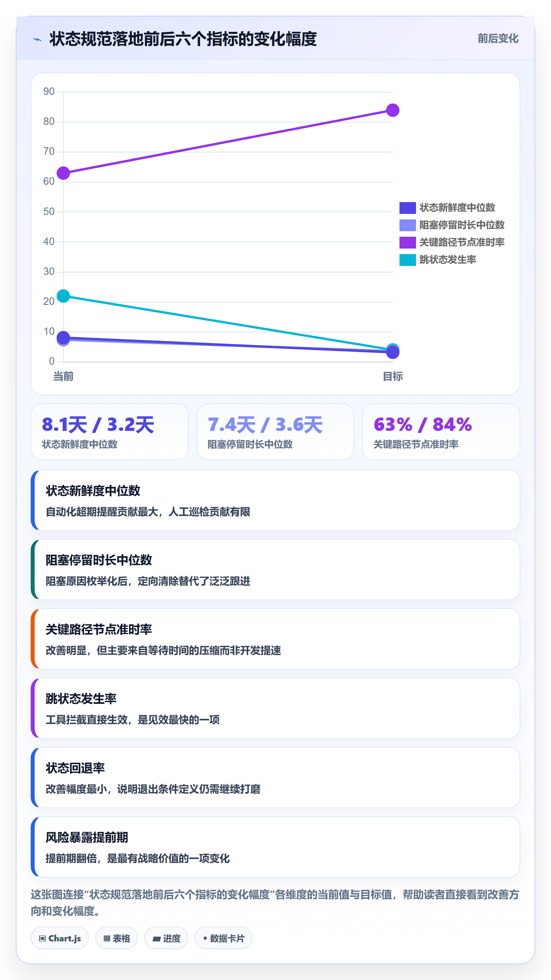The image size is (551, 980).
Task: Toggle the 关键路径节点准时率 legend swatch
Action: 407,242
